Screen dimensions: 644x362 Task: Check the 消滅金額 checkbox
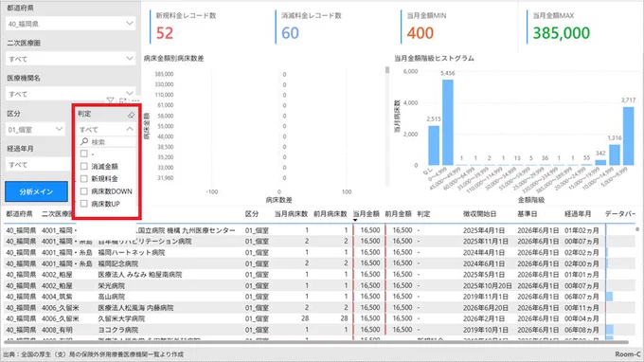click(83, 167)
